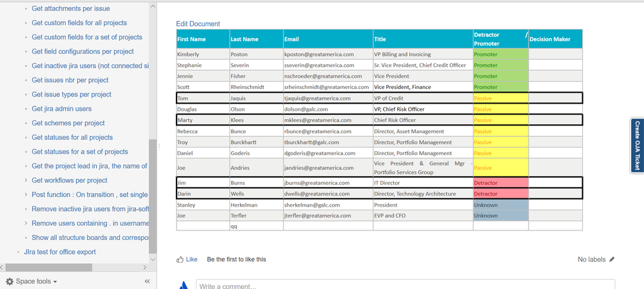
Task: Open Get jira admin users page
Action: [x=62, y=109]
